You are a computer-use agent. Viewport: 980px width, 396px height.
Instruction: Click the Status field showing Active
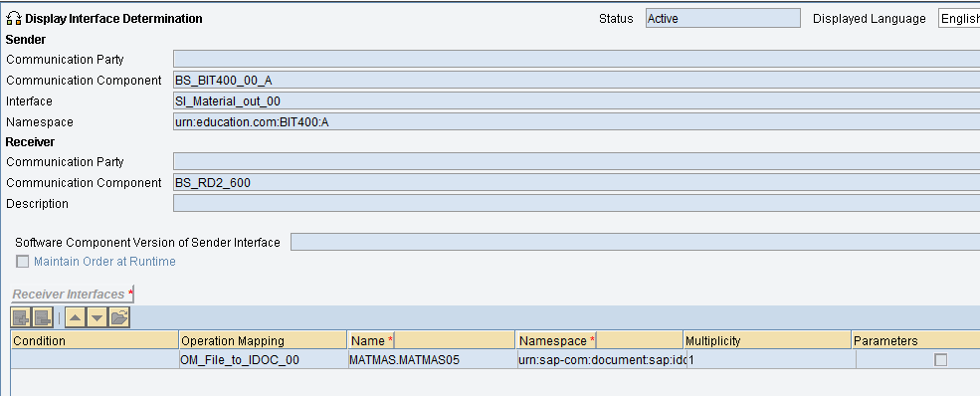click(x=723, y=19)
